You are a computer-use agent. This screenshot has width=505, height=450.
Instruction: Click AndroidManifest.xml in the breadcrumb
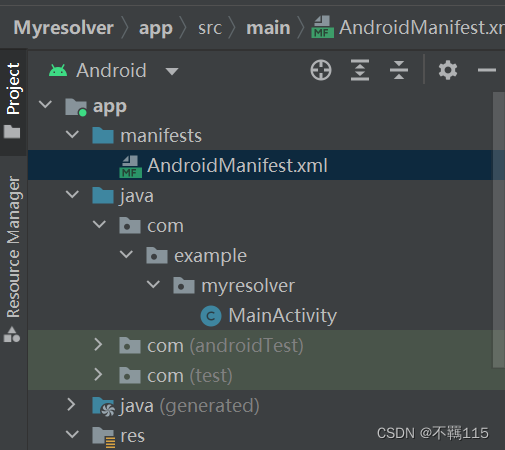pyautogui.click(x=422, y=27)
